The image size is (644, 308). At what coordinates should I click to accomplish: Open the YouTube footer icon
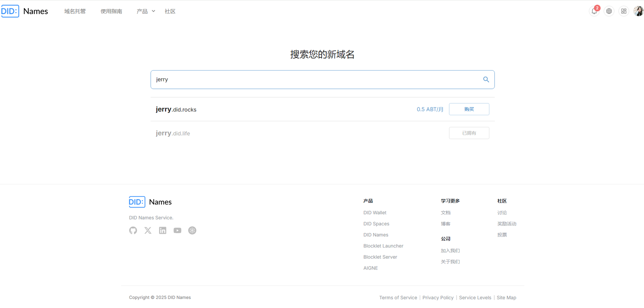click(x=177, y=230)
